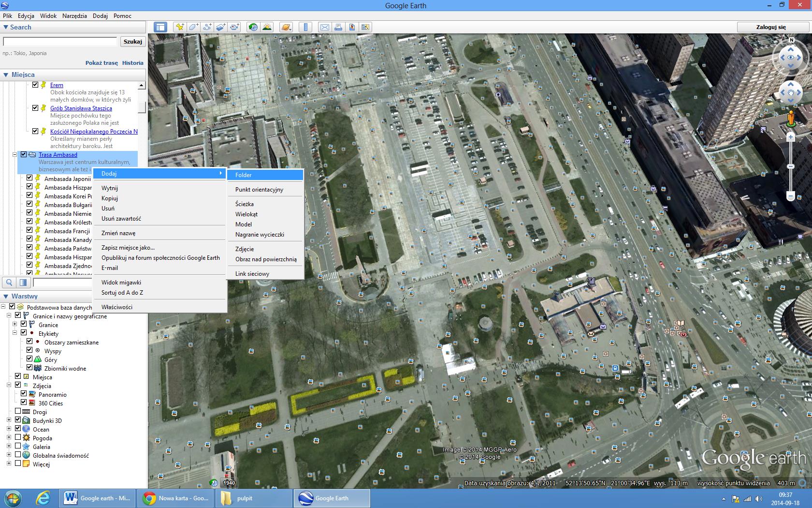Enable the Drogi layer checkbox
This screenshot has height=508, width=812.
click(x=18, y=411)
